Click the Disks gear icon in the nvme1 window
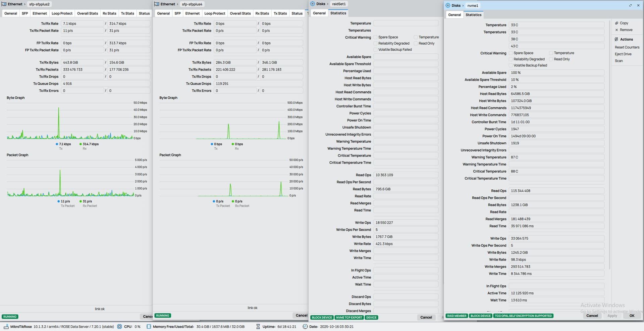 point(448,5)
